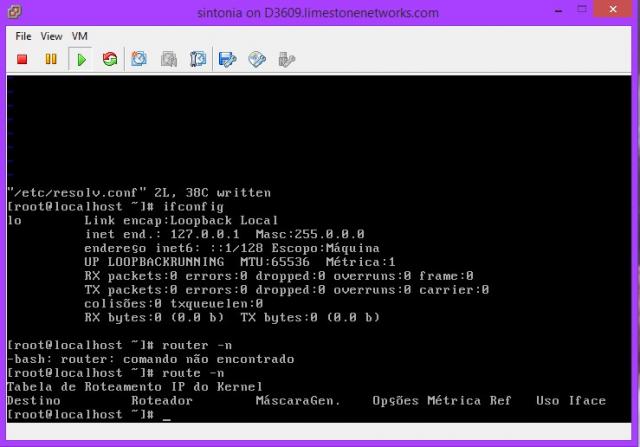Suspend the VM with pause icon
Screen dimensions: 640x447
coord(51,59)
